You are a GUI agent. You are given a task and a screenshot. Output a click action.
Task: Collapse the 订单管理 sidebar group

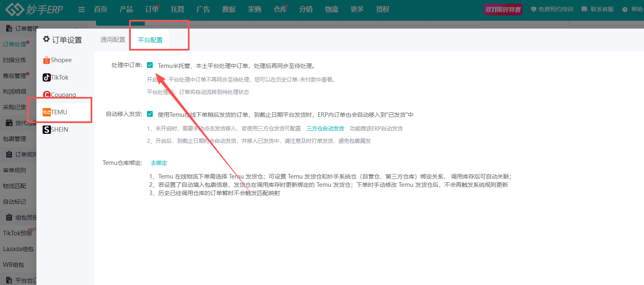[76, 27]
